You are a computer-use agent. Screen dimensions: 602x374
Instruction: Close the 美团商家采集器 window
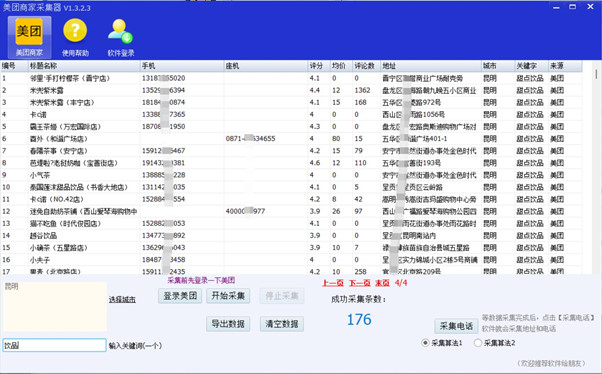pyautogui.click(x=590, y=7)
